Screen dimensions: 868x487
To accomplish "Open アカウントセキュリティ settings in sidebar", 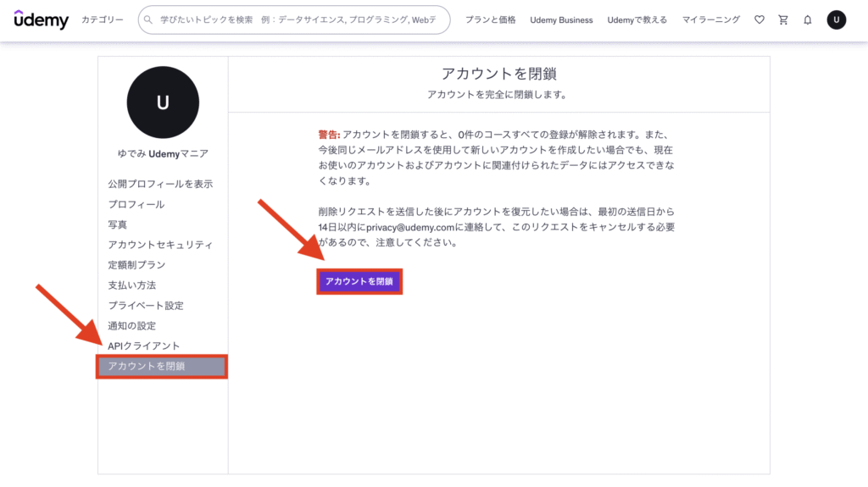I will point(160,245).
